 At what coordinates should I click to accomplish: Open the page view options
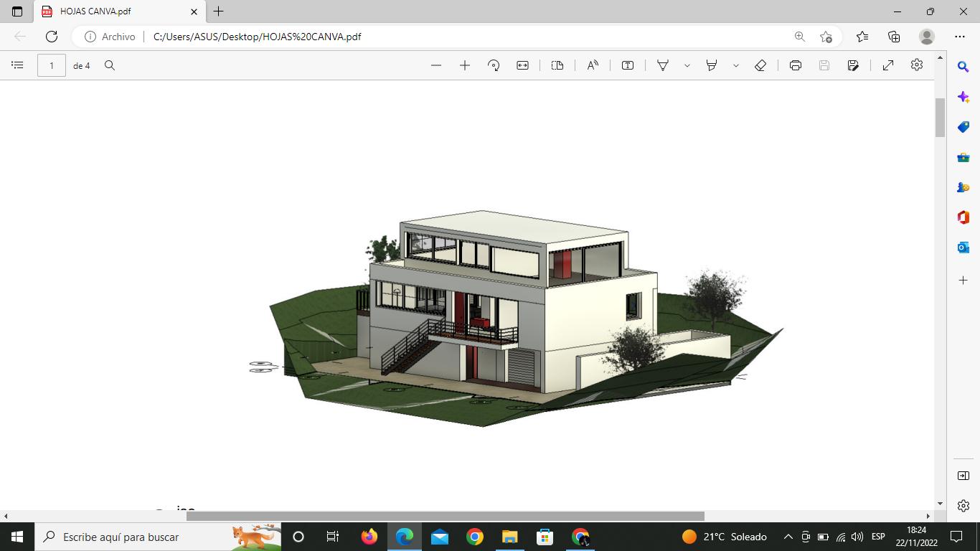click(557, 65)
